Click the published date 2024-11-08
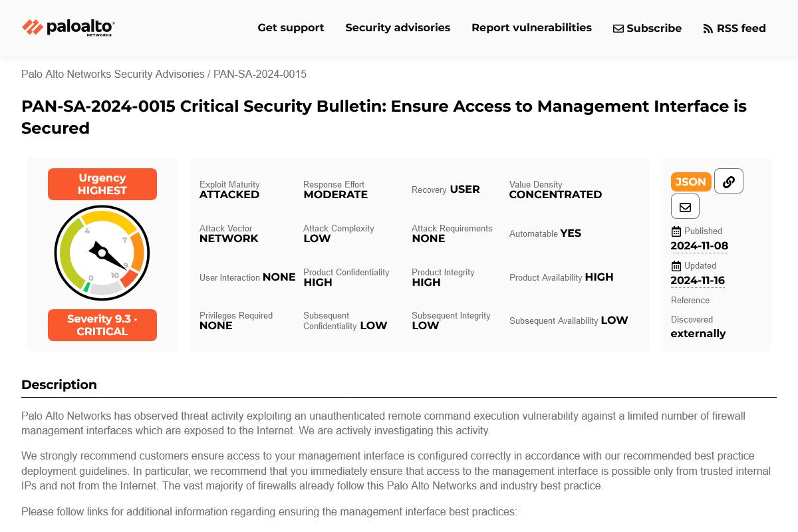 (700, 246)
